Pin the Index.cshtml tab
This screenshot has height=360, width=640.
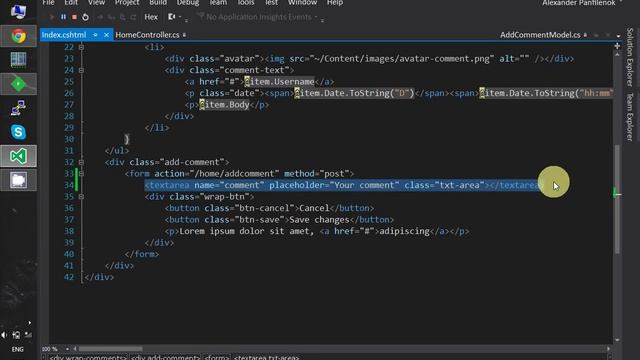tap(95, 35)
